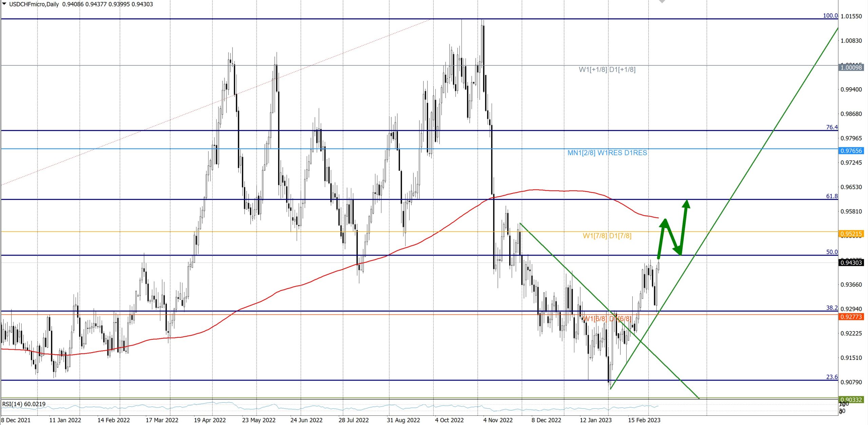Click the orange 0.95215 price tag
This screenshot has height=425, width=868.
click(851, 234)
